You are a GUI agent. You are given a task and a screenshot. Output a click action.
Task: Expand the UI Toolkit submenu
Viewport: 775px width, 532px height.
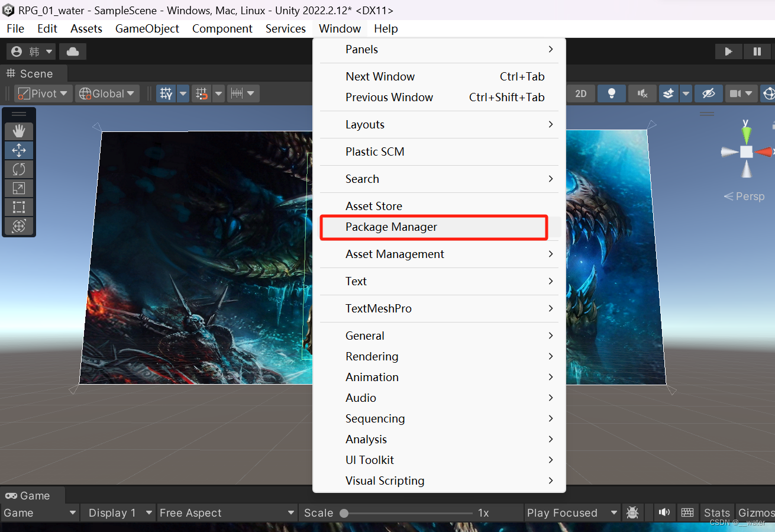click(x=439, y=460)
